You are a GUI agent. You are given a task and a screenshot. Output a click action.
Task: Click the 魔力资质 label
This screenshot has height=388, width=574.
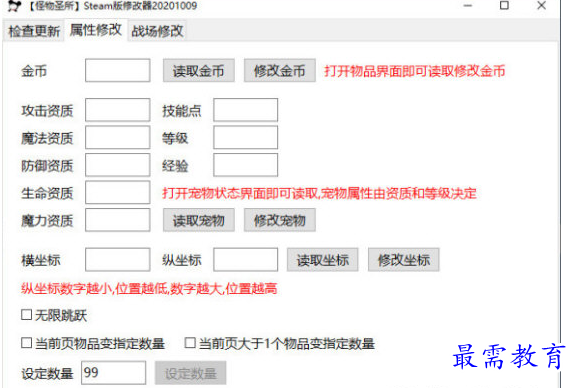tap(47, 221)
